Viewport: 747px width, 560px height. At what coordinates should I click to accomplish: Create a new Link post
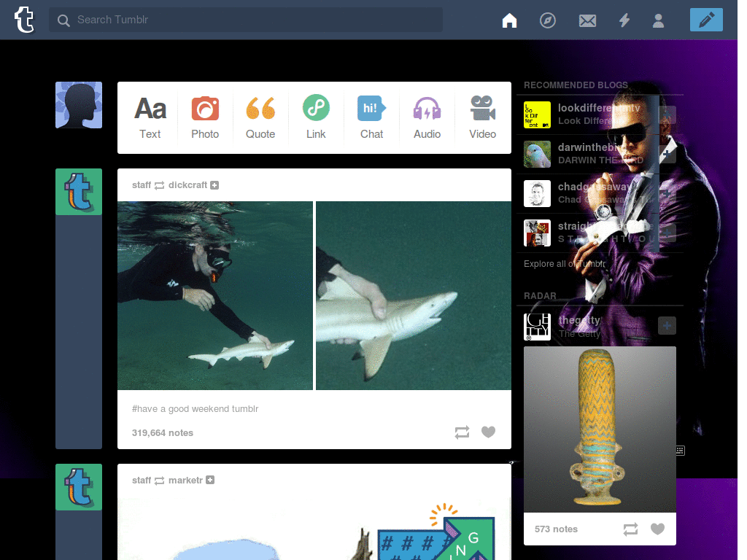tap(316, 117)
